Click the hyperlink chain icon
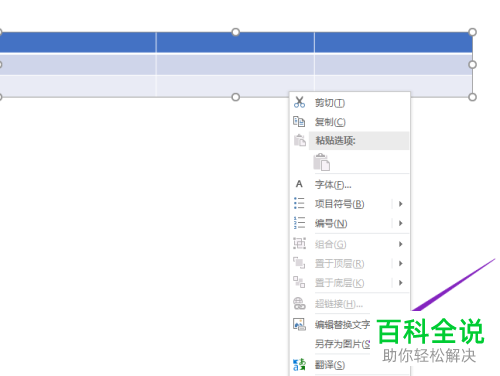500x376 pixels. (299, 303)
